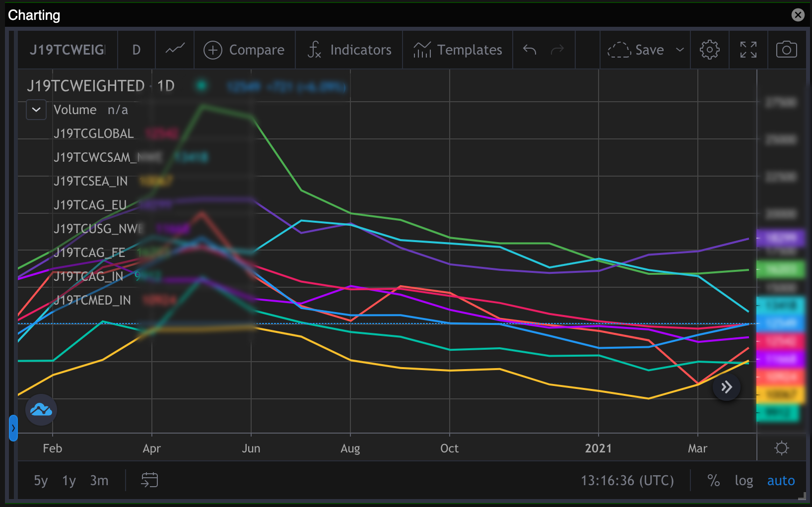Open chart settings via the gear icon
Image resolution: width=812 pixels, height=507 pixels.
(x=710, y=50)
